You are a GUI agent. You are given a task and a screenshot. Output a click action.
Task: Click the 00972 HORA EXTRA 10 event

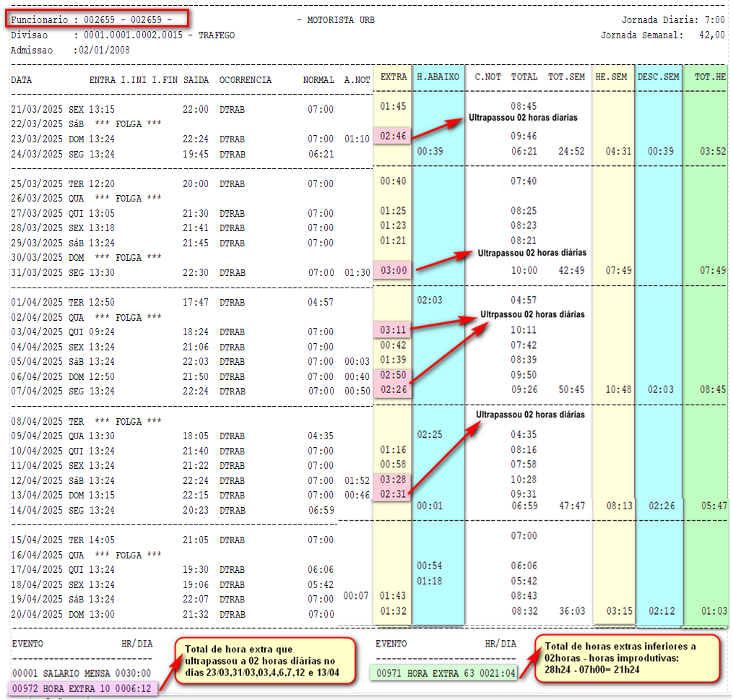click(x=83, y=688)
